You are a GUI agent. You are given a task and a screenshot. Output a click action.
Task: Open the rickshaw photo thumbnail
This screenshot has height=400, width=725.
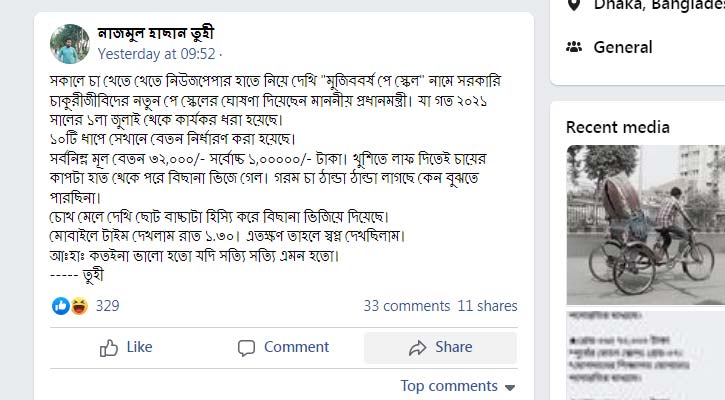coord(645,224)
